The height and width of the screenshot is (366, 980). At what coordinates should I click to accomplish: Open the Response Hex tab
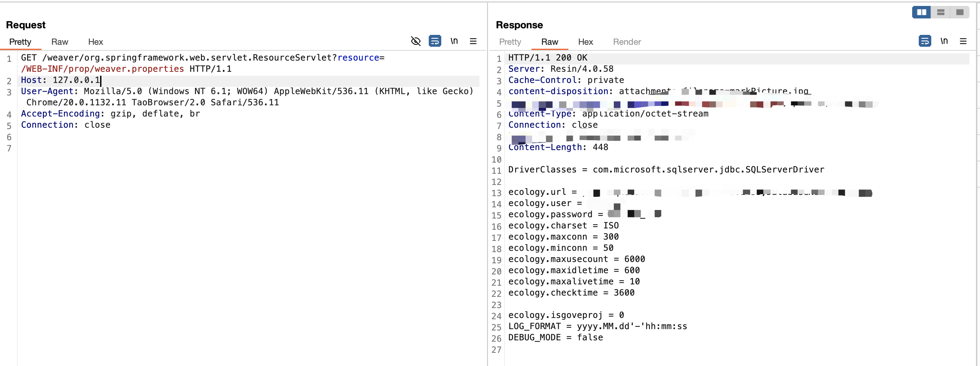click(x=585, y=42)
